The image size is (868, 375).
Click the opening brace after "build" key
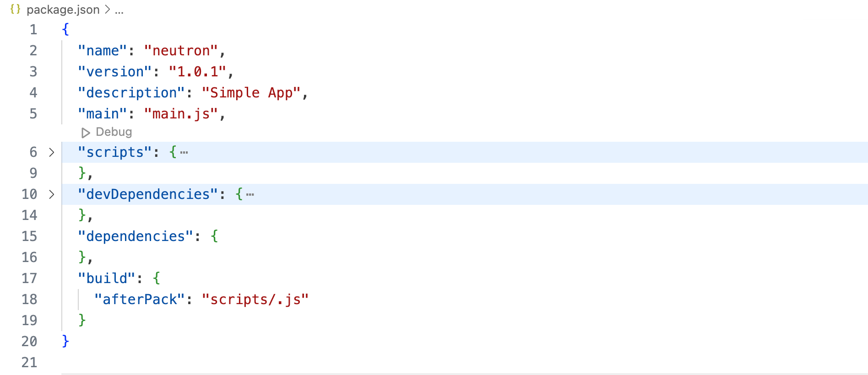(x=157, y=278)
